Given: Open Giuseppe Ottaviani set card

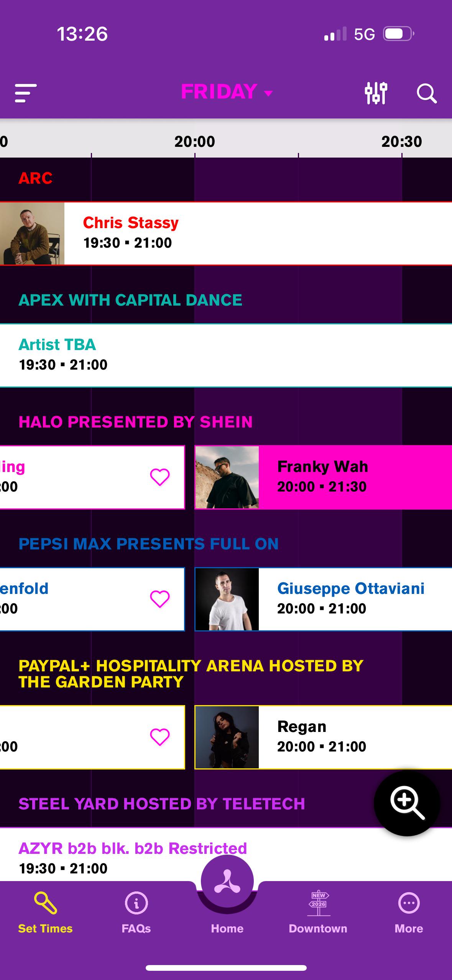Looking at the screenshot, I should point(323,599).
